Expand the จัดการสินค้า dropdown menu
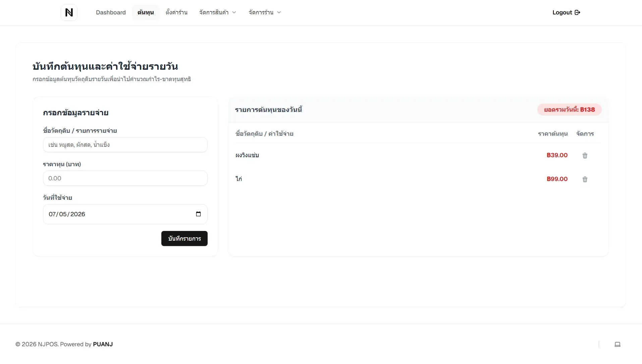The image size is (642, 364). tap(218, 12)
